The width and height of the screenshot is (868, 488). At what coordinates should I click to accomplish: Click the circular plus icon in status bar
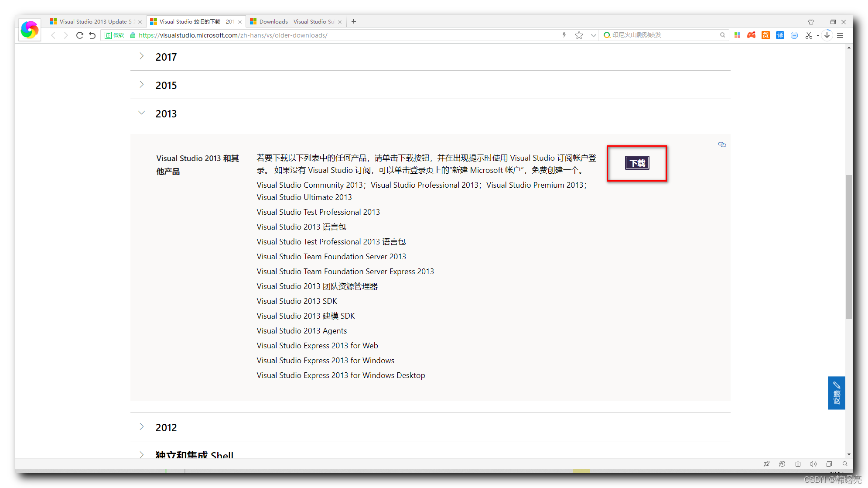782,464
